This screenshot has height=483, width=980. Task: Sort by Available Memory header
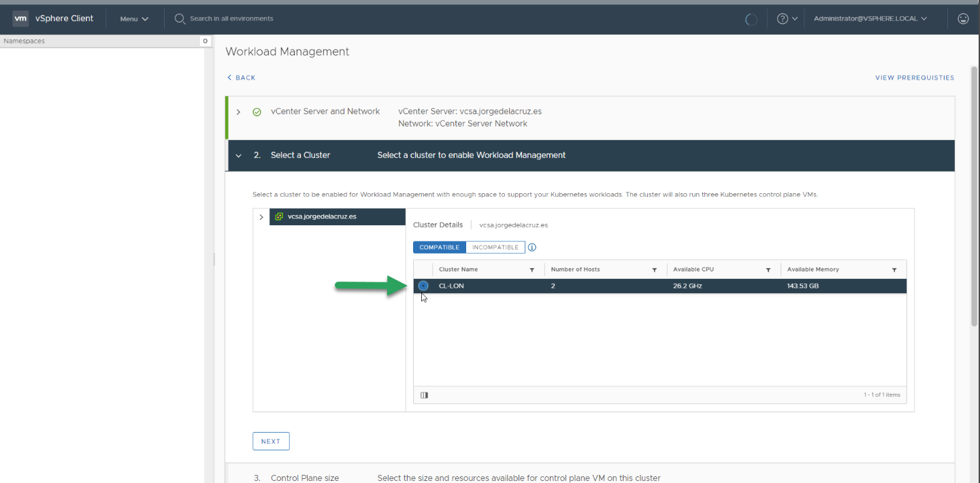[813, 269]
